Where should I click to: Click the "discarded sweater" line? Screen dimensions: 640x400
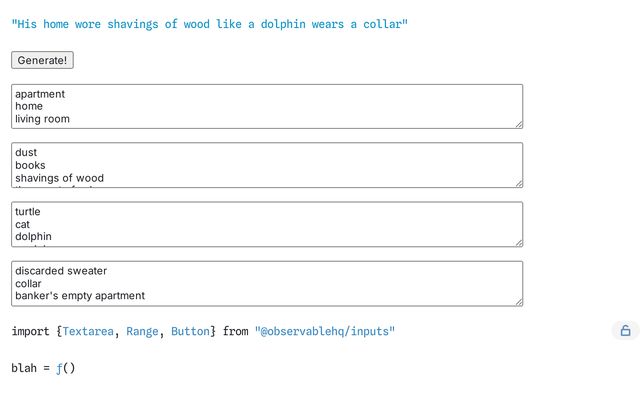tap(61, 271)
